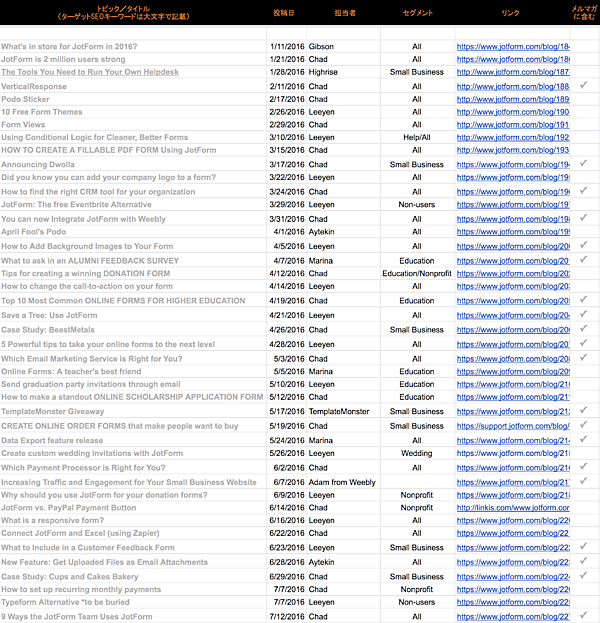Select the Adam from Weebly cell
This screenshot has height=623, width=600.
tap(342, 482)
